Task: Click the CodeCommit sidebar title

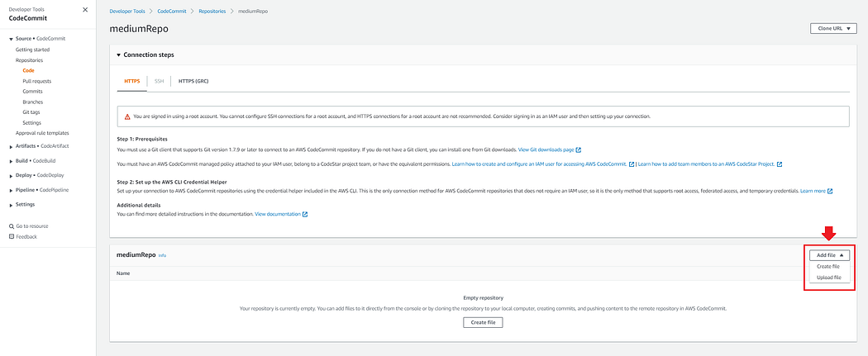Action: (27, 17)
